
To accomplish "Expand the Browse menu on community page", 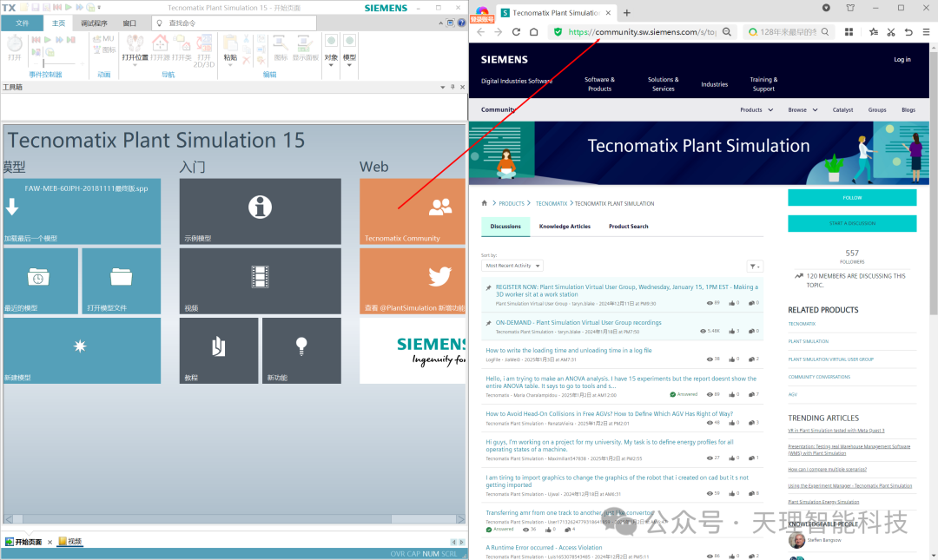I will (803, 110).
